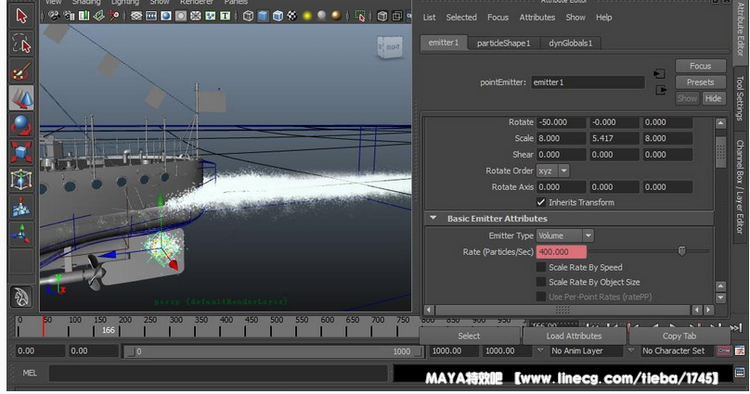Toggle Isolate Select icon
Screen dimensions: 750x394
pos(360,16)
